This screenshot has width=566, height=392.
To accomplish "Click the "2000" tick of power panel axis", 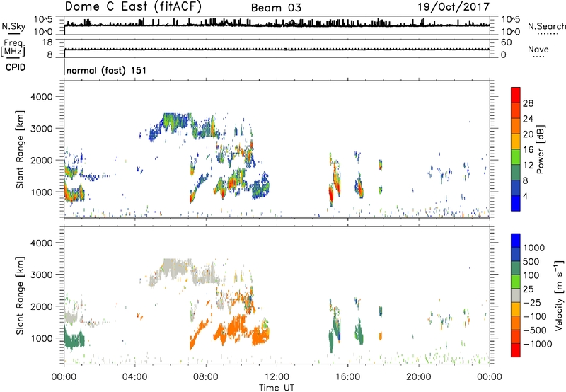I will (42, 161).
